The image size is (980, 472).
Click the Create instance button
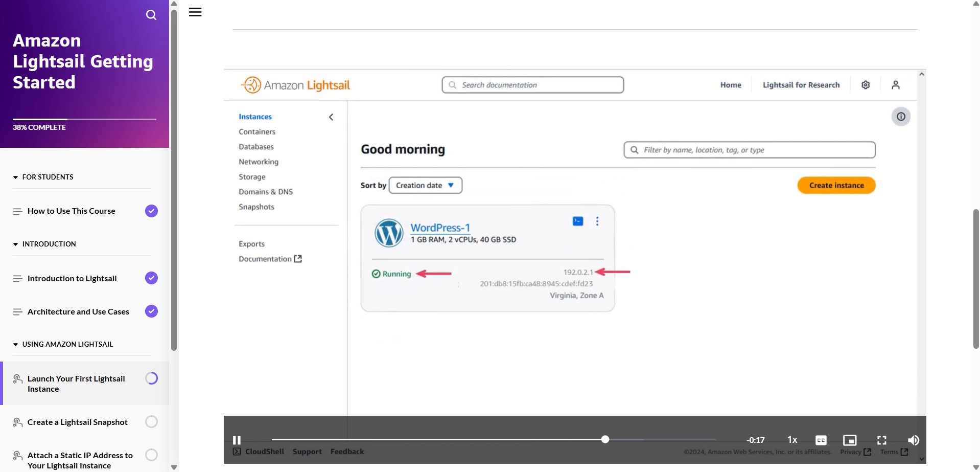(x=836, y=185)
